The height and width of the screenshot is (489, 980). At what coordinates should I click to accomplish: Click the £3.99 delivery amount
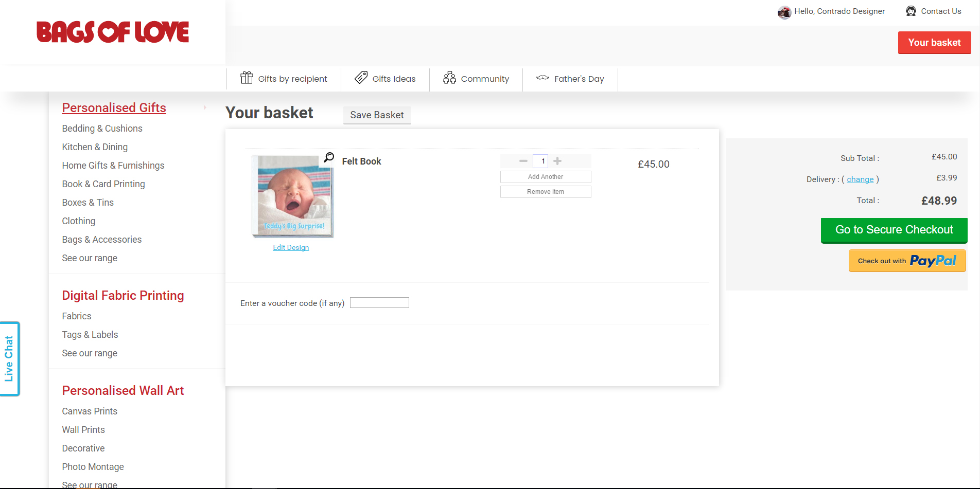pyautogui.click(x=947, y=178)
